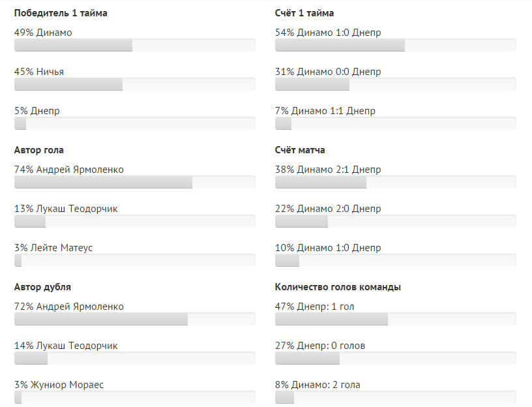Click the 3% Лейте Матеус progress bar
This screenshot has width=532, height=407.
pos(134,260)
